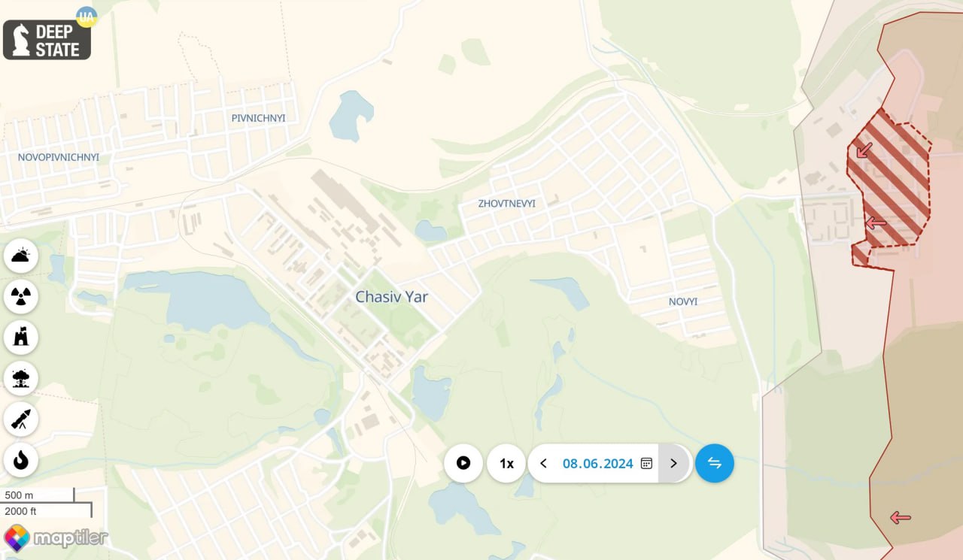Image resolution: width=963 pixels, height=560 pixels.
Task: Go to the previous date
Action: click(543, 463)
